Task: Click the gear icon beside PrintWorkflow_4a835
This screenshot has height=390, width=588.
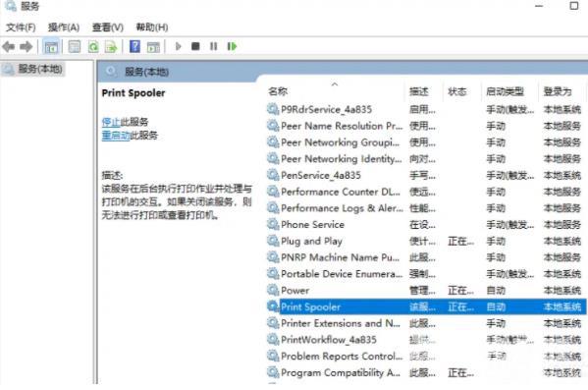Action: 273,339
